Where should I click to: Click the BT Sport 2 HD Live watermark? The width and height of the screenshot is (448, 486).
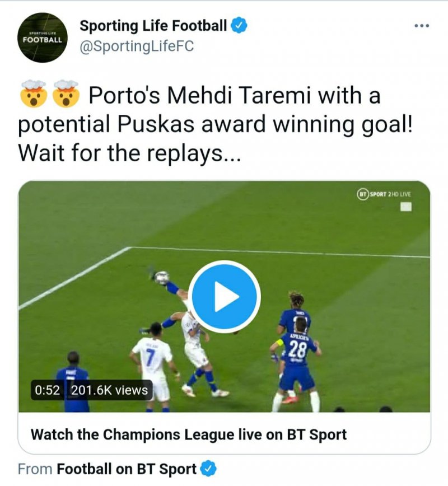(x=384, y=194)
